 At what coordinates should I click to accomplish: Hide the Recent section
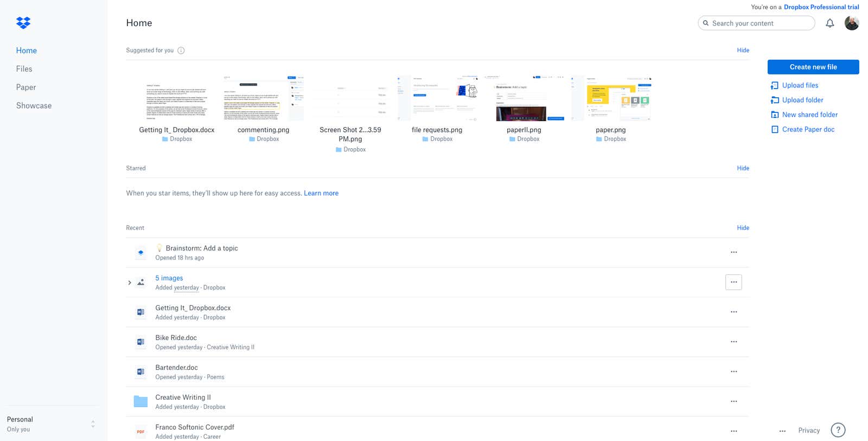(743, 228)
